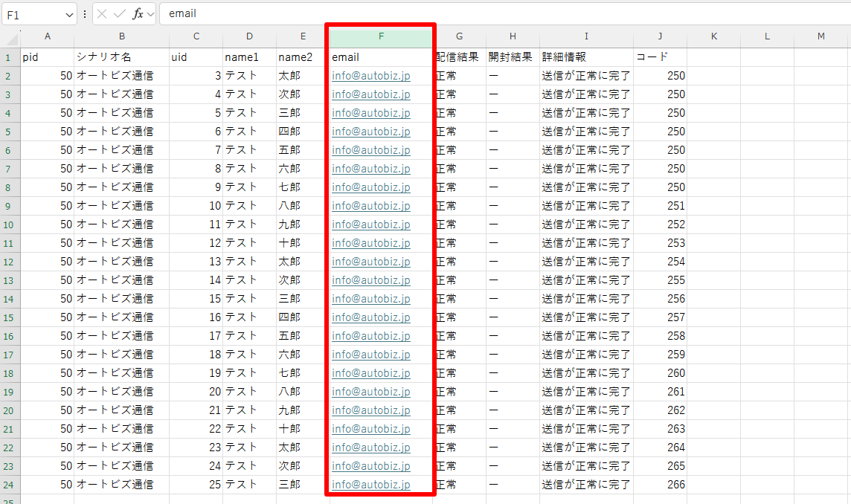Select the シナリオ名 header cell
The height and width of the screenshot is (504, 851).
pyautogui.click(x=121, y=57)
